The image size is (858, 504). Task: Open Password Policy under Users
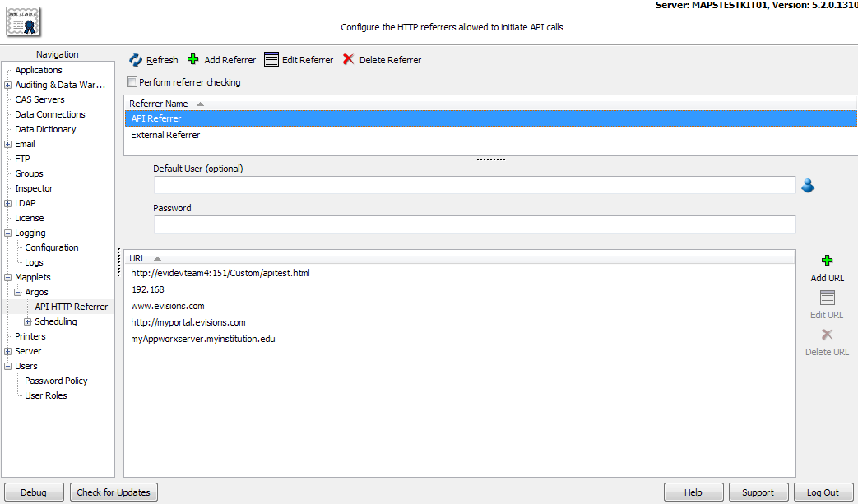tap(55, 380)
